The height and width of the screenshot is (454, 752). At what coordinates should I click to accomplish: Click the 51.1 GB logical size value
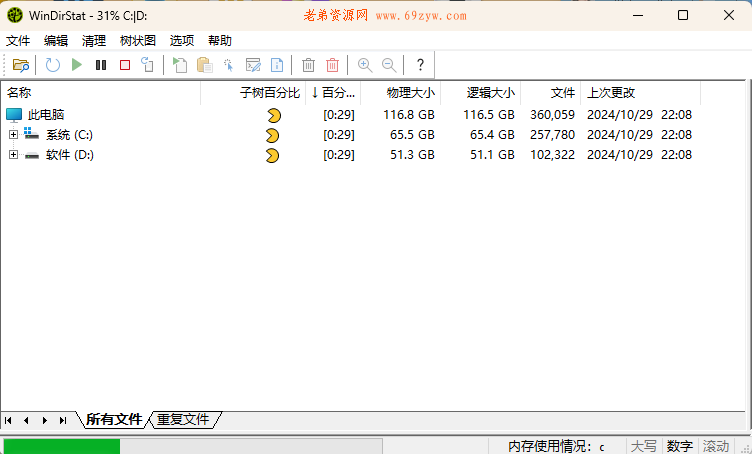click(x=493, y=155)
